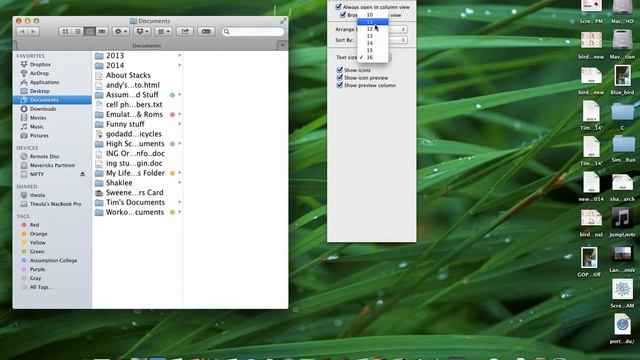Open the Sort By popup
640x360 pixels.
click(398, 40)
